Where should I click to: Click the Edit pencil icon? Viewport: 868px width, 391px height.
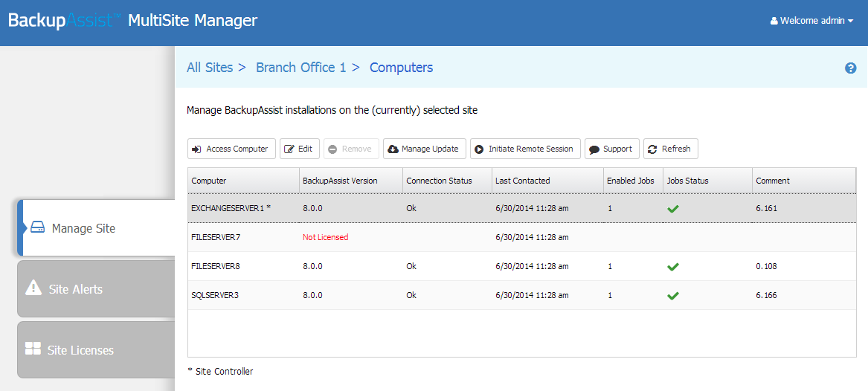pyautogui.click(x=289, y=149)
